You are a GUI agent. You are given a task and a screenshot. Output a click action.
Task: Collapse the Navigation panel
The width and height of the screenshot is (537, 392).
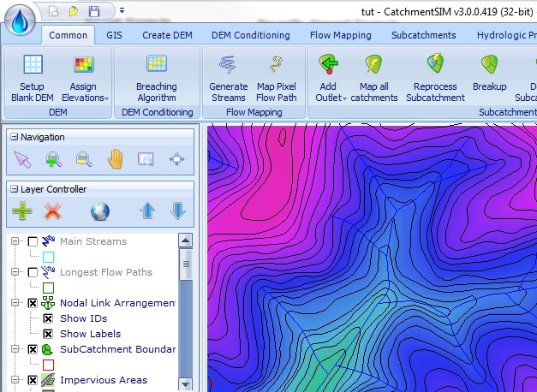(14, 137)
